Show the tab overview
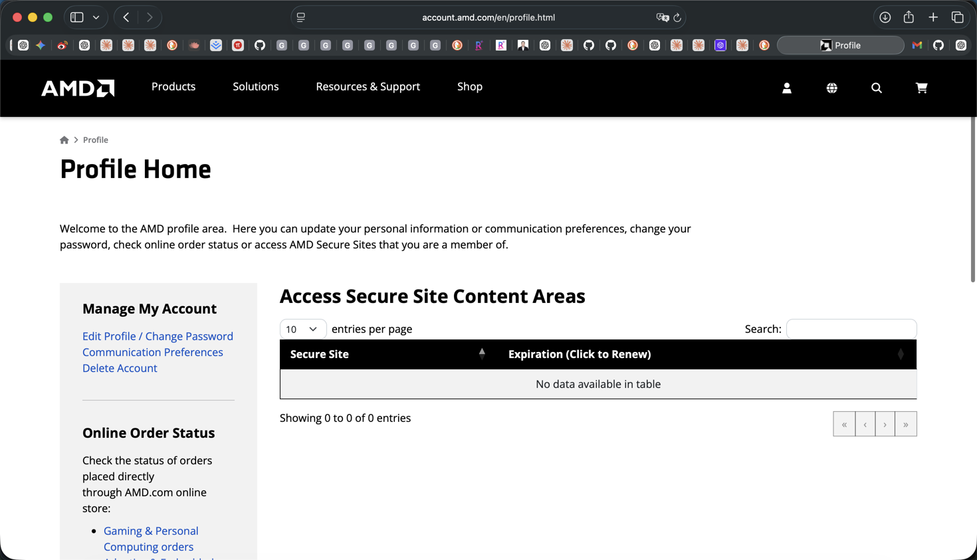977x560 pixels. (958, 17)
